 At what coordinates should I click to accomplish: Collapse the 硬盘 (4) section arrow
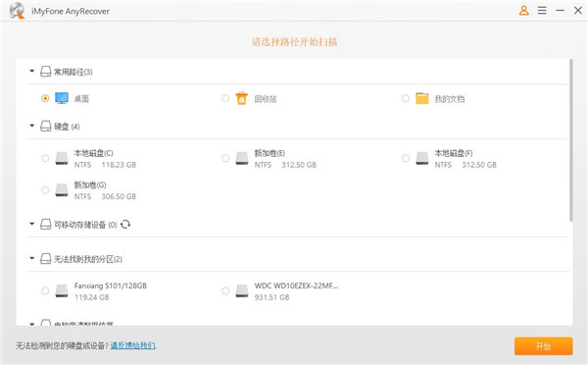32,126
